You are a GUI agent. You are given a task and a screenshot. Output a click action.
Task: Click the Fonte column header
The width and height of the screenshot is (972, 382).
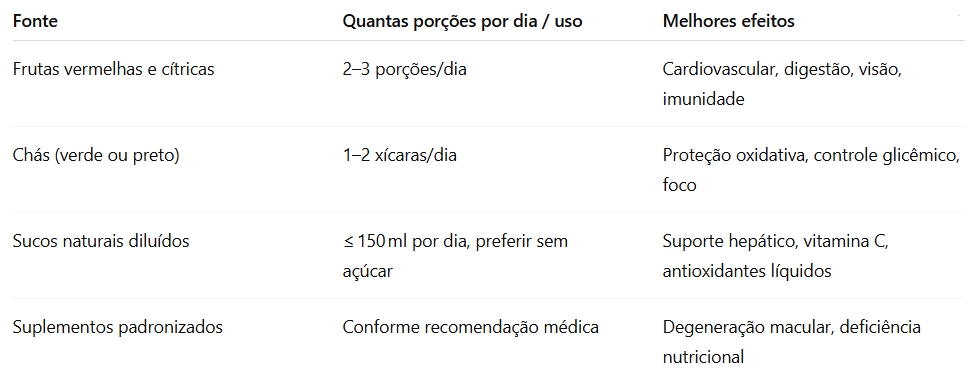(35, 21)
